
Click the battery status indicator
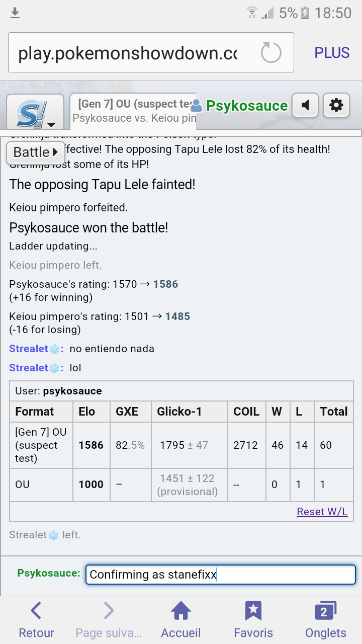click(x=305, y=13)
